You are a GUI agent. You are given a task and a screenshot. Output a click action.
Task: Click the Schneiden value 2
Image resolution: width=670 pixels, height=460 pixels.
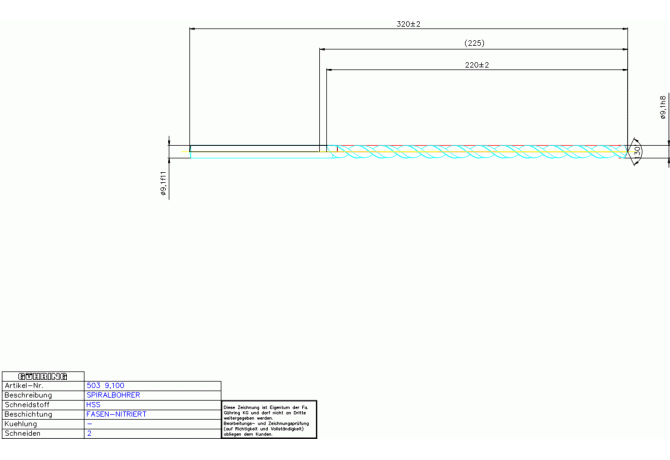[x=89, y=434]
